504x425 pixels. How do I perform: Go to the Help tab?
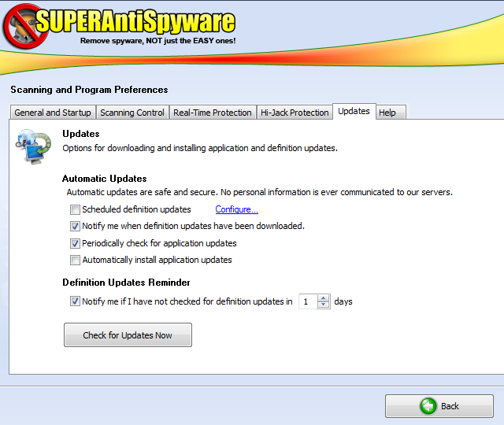(x=387, y=113)
